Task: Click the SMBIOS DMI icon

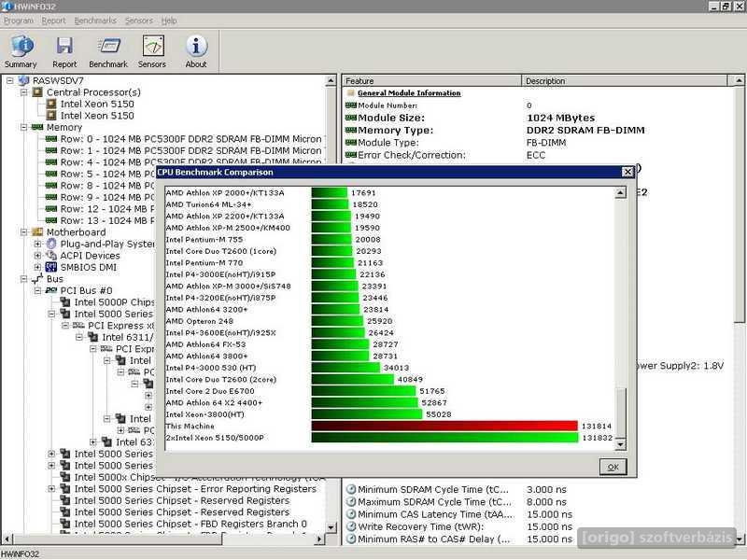Action: click(51, 267)
